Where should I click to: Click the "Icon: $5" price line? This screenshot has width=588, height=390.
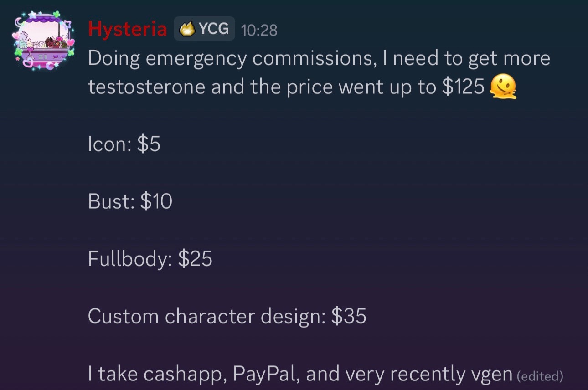pyautogui.click(x=124, y=144)
